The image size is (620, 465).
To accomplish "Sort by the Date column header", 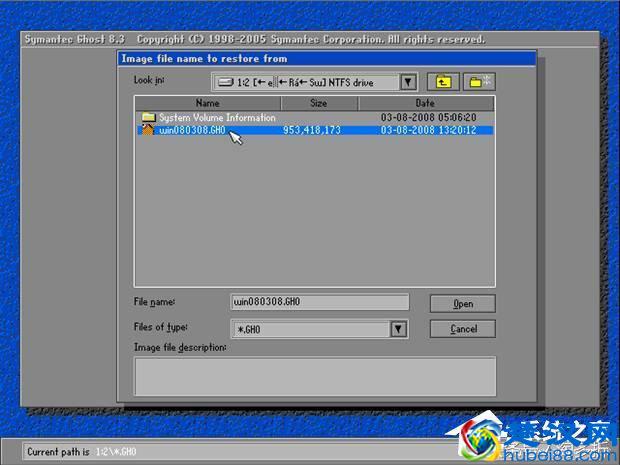I will point(425,103).
